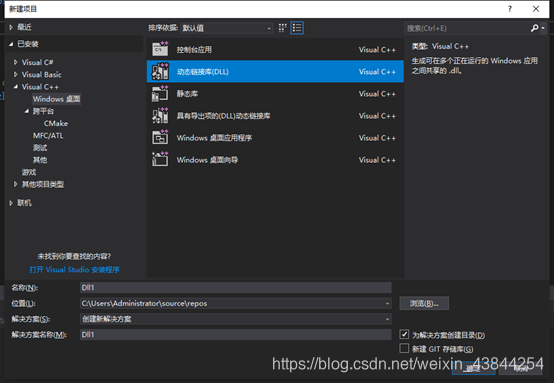Image resolution: width=554 pixels, height=383 pixels.
Task: Click the Windows 桌面应用程序 template icon
Action: tap(160, 137)
